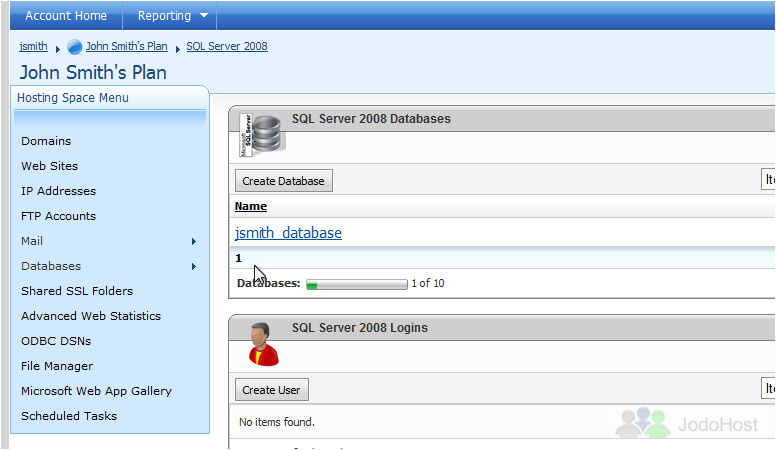The width and height of the screenshot is (776, 450).
Task: Expand the Mail submenu arrow
Action: click(x=194, y=242)
